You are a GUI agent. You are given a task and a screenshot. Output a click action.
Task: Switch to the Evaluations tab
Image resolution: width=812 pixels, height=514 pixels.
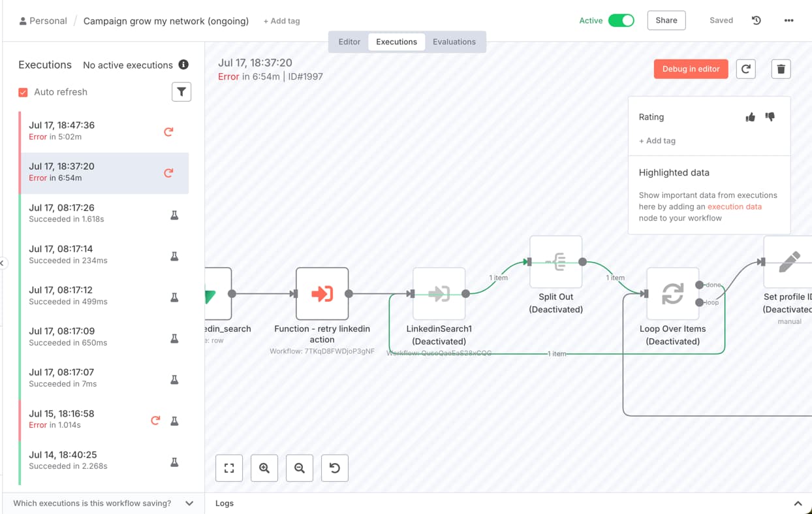(x=454, y=42)
